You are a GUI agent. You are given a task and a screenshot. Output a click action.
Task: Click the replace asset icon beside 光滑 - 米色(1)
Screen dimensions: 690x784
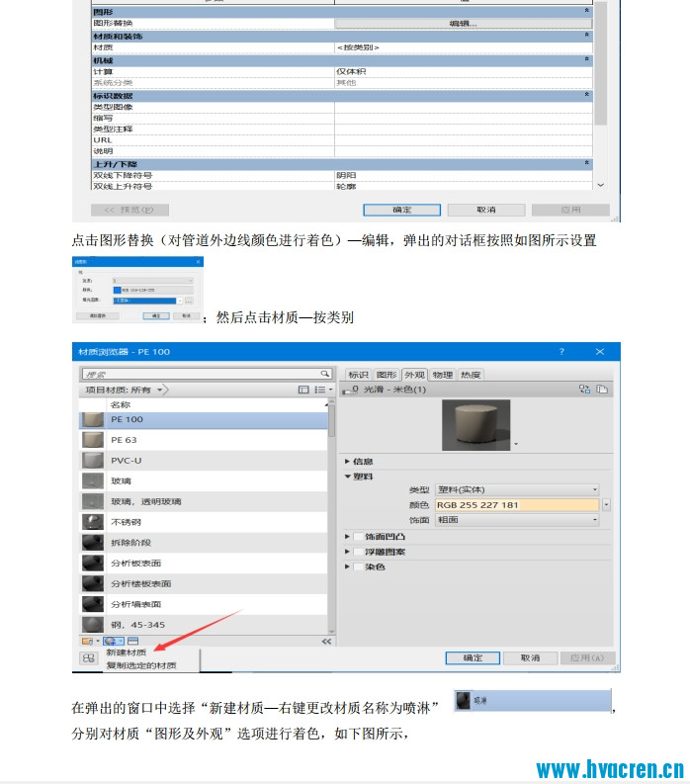[x=584, y=389]
